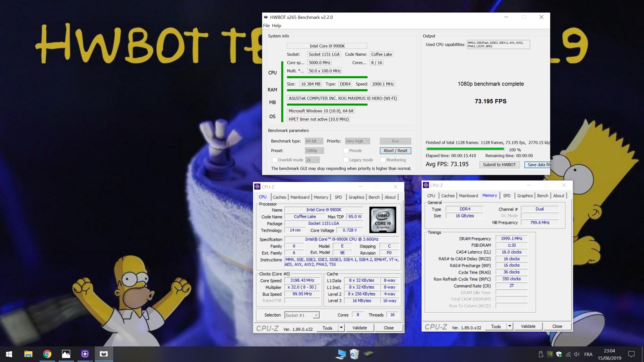Click right CPU-Z window title icon
Screen dimensions: 644x362
coord(426,185)
